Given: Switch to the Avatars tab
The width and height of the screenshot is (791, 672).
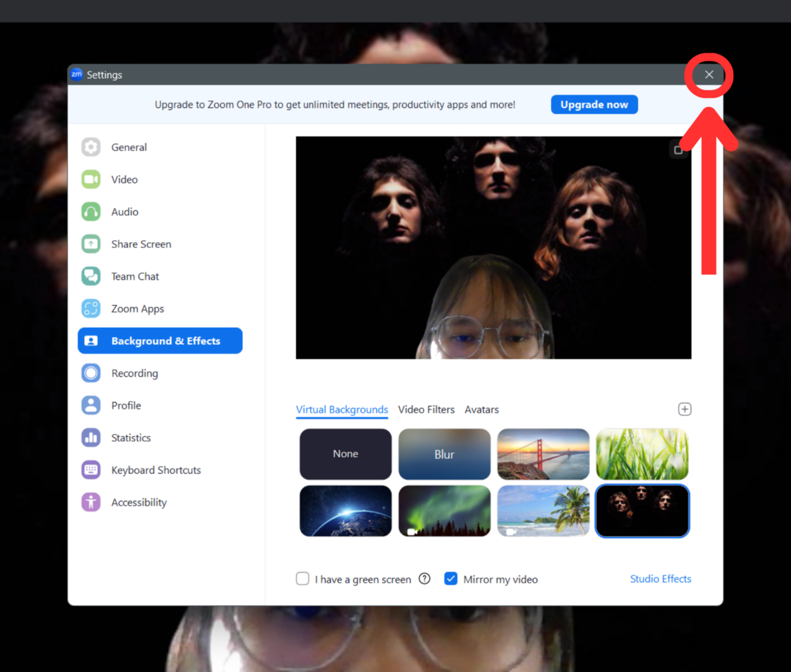Looking at the screenshot, I should click(482, 409).
